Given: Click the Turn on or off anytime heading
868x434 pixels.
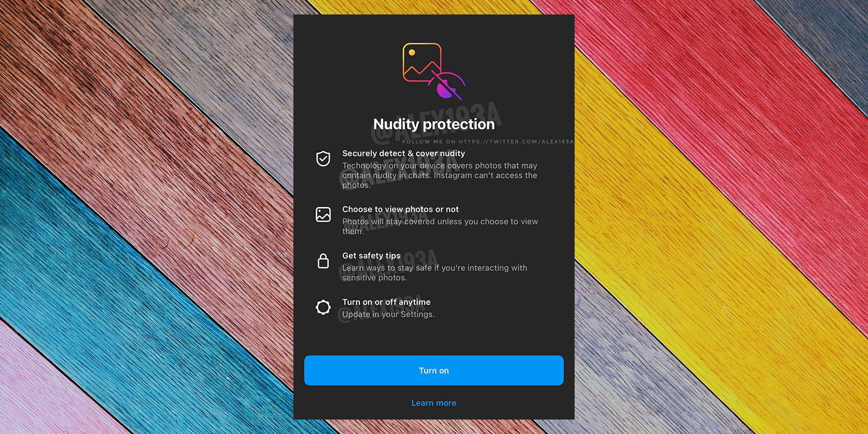Looking at the screenshot, I should point(387,302).
